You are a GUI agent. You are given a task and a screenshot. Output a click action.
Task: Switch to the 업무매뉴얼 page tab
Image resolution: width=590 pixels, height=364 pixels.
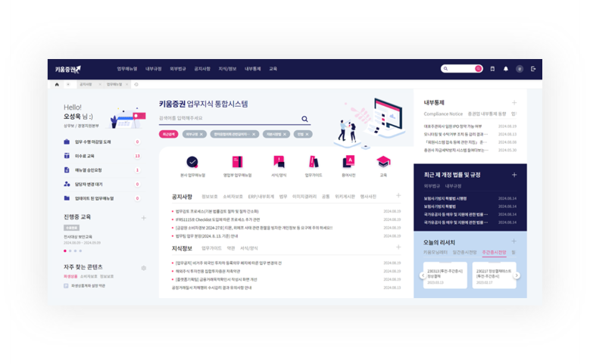click(x=114, y=85)
